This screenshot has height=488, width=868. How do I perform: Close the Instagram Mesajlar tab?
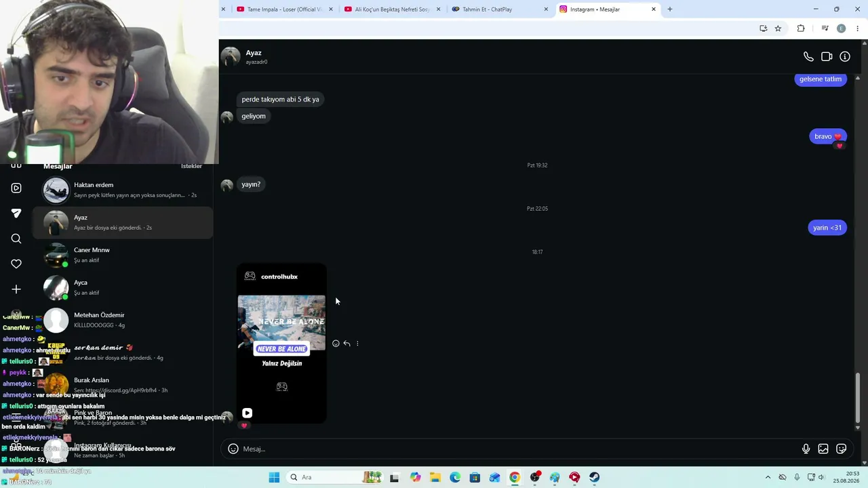coord(654,9)
